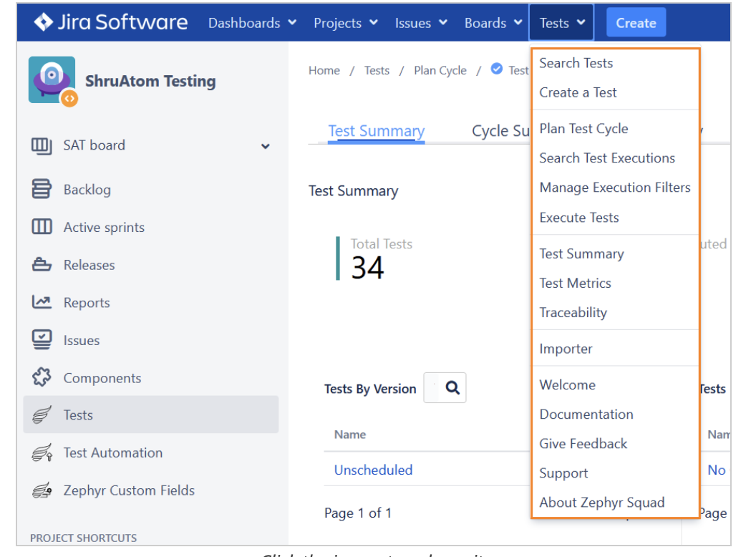756x557 pixels.
Task: Select Welcome in the Tests menu
Action: tap(568, 385)
